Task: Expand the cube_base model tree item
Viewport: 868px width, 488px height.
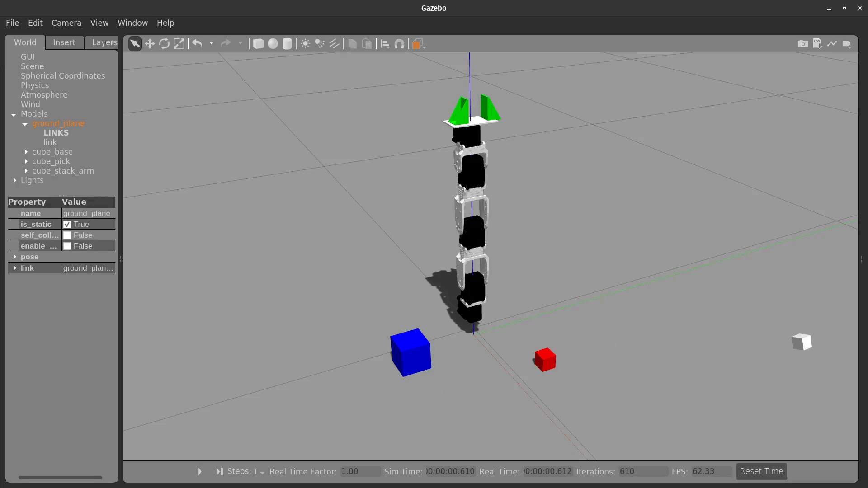Action: tap(26, 151)
